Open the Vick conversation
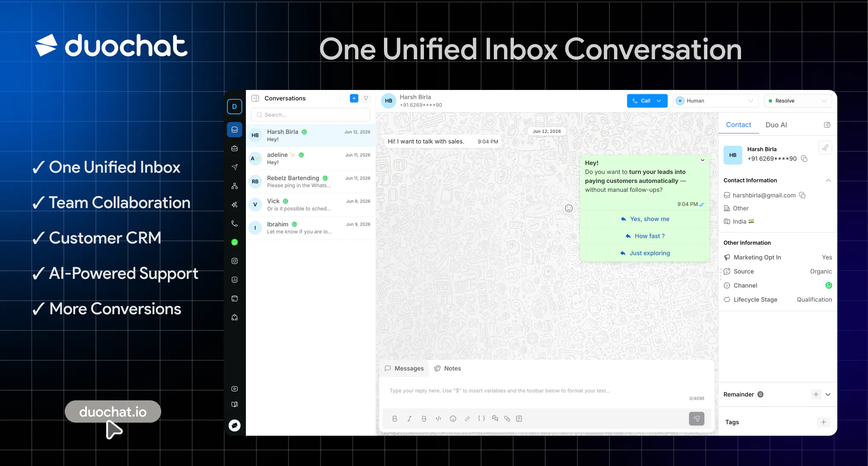 311,205
